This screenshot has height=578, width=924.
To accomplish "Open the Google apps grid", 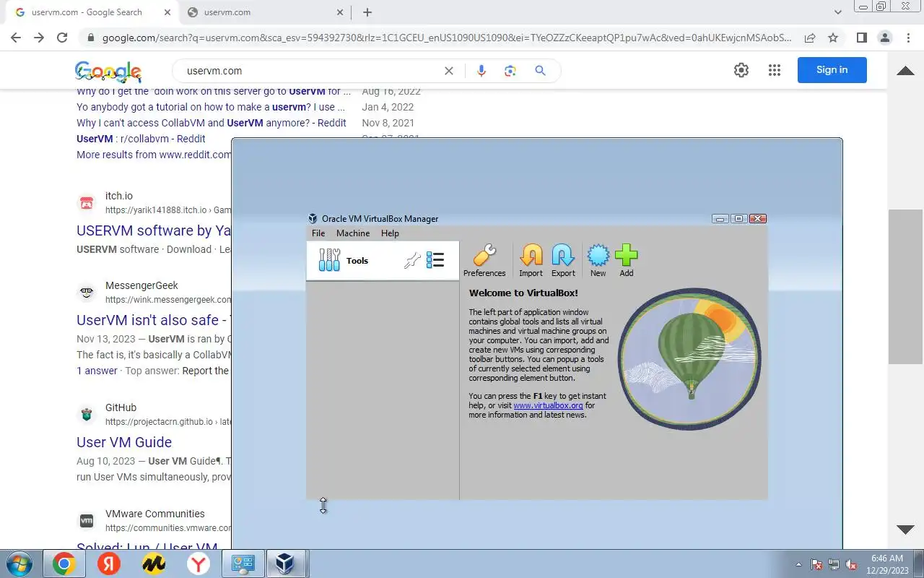I will pos(775,70).
